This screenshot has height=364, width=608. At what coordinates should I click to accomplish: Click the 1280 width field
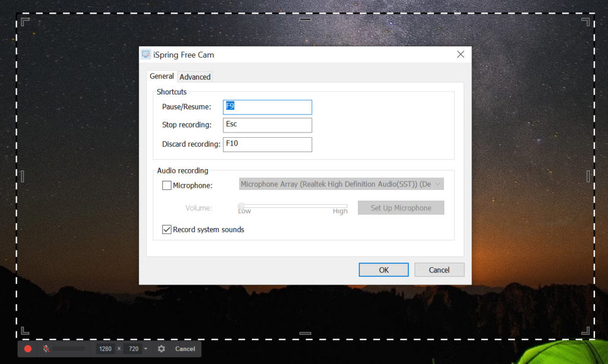tap(105, 349)
